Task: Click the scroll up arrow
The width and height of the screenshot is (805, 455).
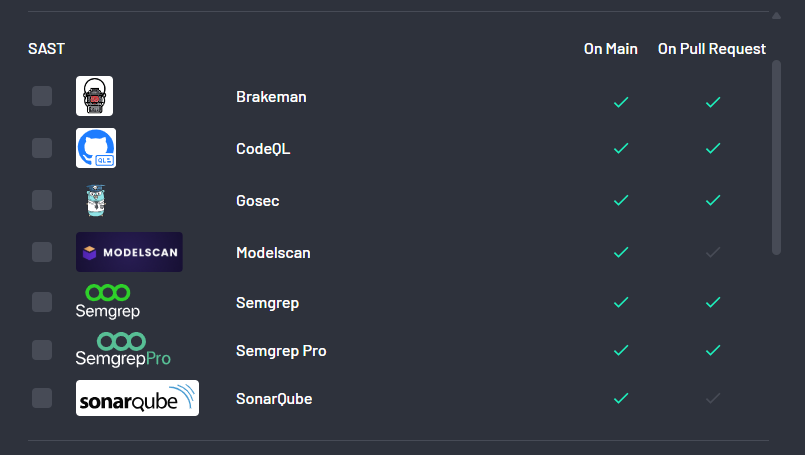Action: coord(776,16)
